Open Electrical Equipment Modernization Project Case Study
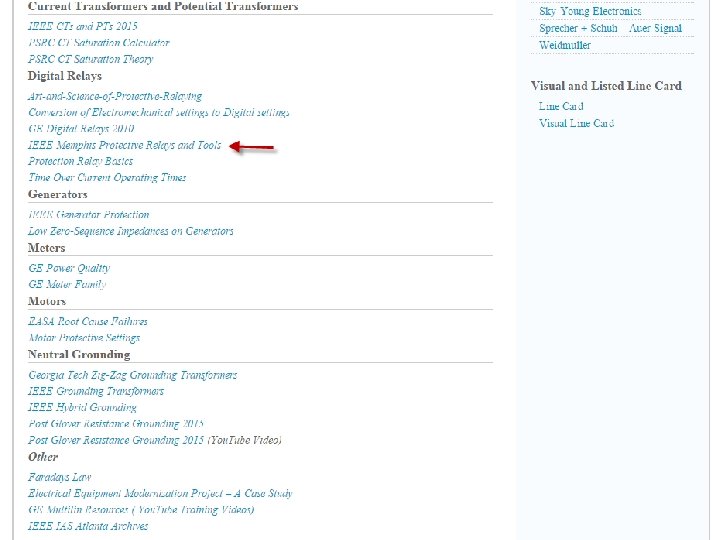The image size is (720, 540). [160, 493]
